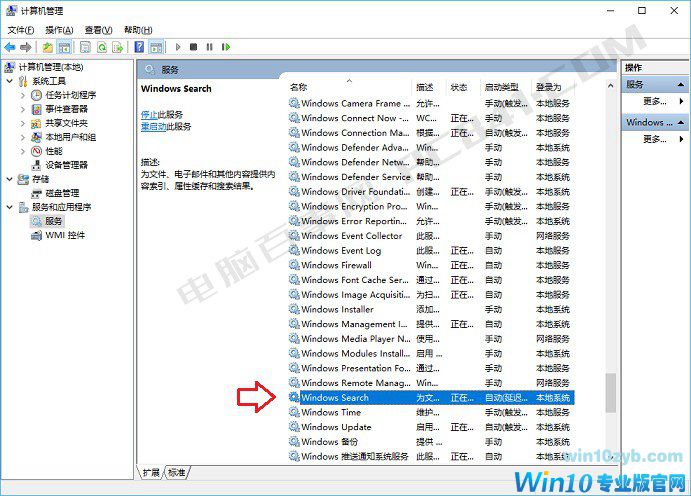This screenshot has width=691, height=496.
Task: Toggle the Show/Hide Action Pane icon
Action: point(156,47)
